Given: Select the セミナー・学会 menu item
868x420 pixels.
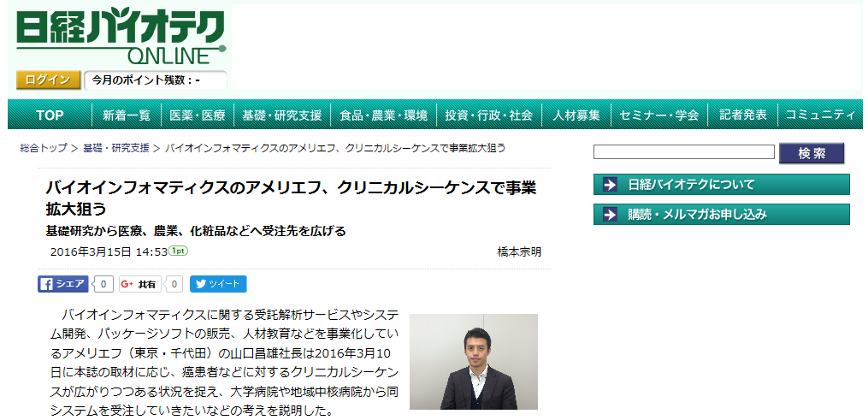Looking at the screenshot, I should [659, 115].
